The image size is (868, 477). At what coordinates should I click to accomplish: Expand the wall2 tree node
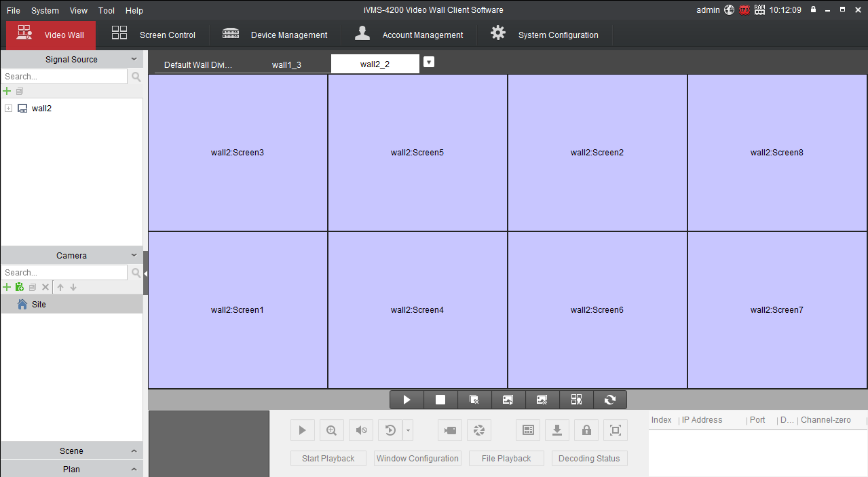click(x=8, y=109)
